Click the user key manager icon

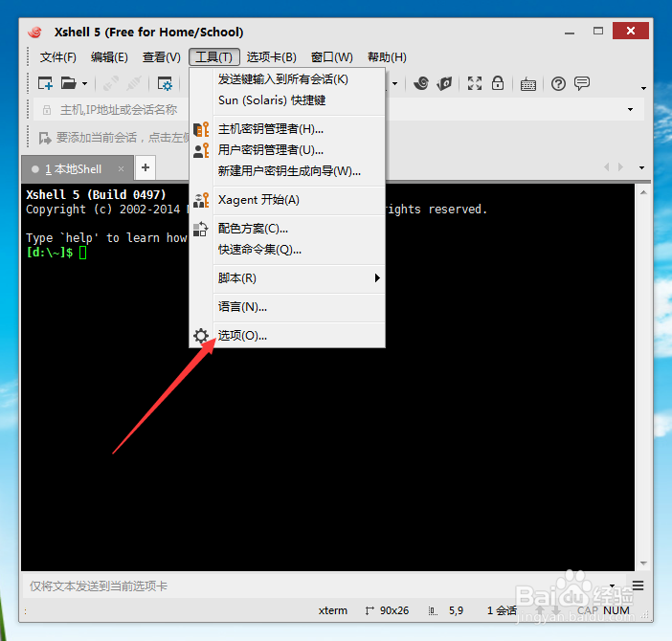(201, 150)
